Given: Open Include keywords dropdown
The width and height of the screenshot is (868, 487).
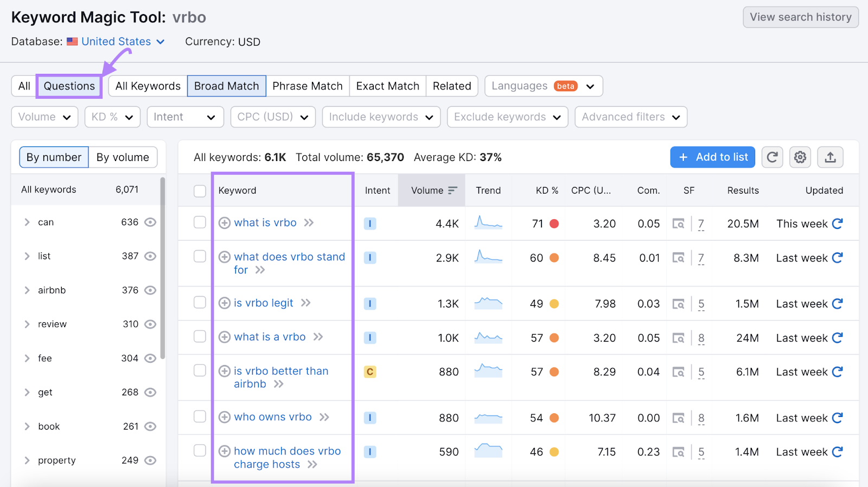Looking at the screenshot, I should pyautogui.click(x=381, y=117).
